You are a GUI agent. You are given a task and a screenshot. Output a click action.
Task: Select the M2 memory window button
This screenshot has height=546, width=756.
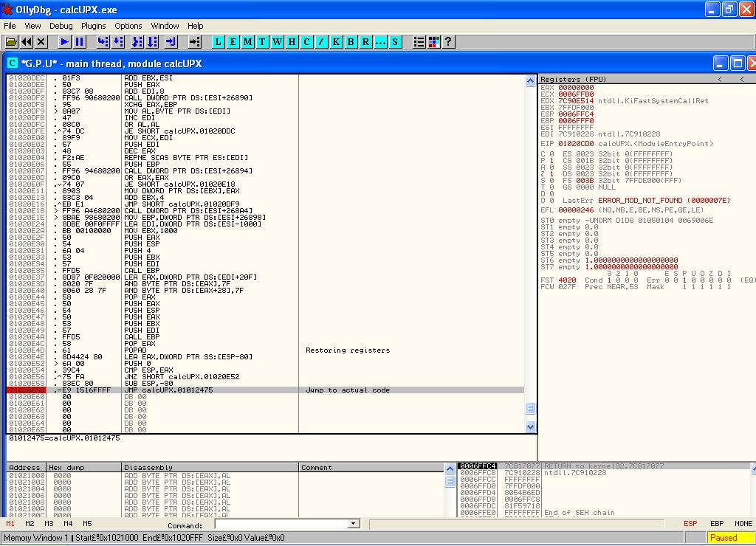tap(30, 524)
